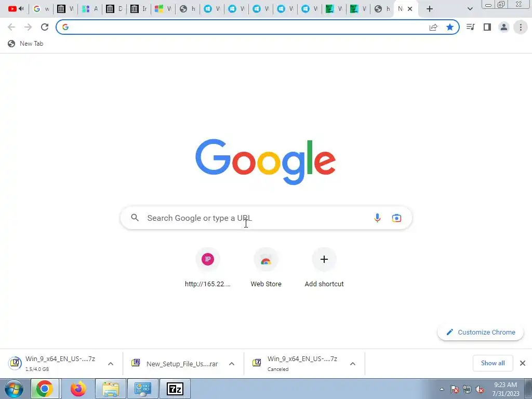
Task: Switch to the Google search tab
Action: click(x=41, y=9)
